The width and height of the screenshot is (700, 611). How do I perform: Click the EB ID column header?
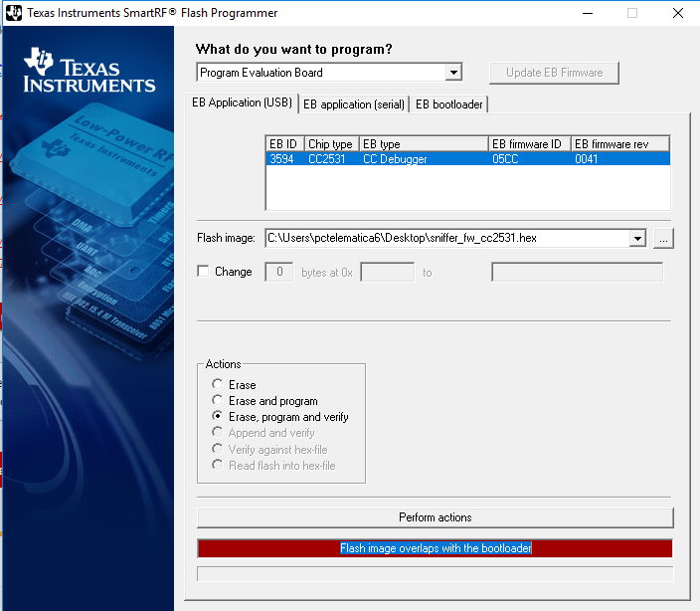coord(284,144)
